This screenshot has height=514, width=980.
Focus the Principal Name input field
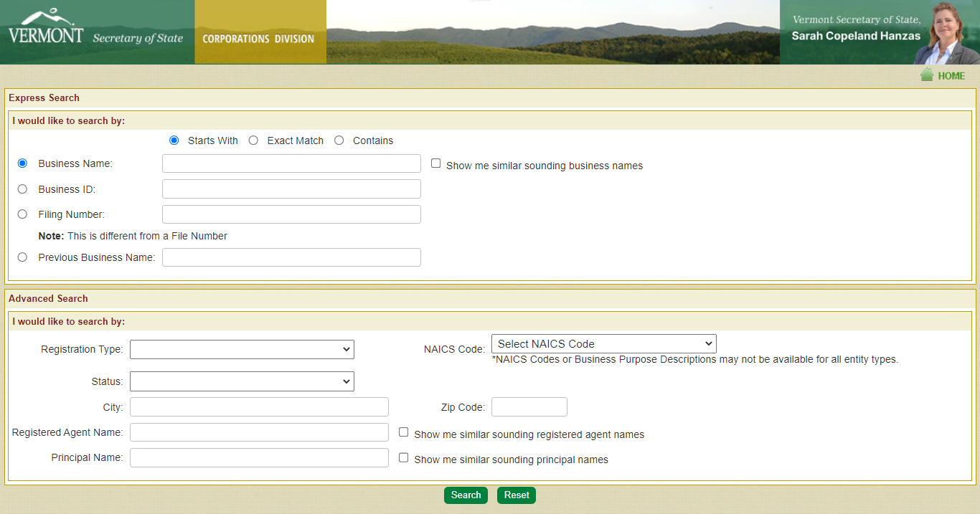(259, 457)
